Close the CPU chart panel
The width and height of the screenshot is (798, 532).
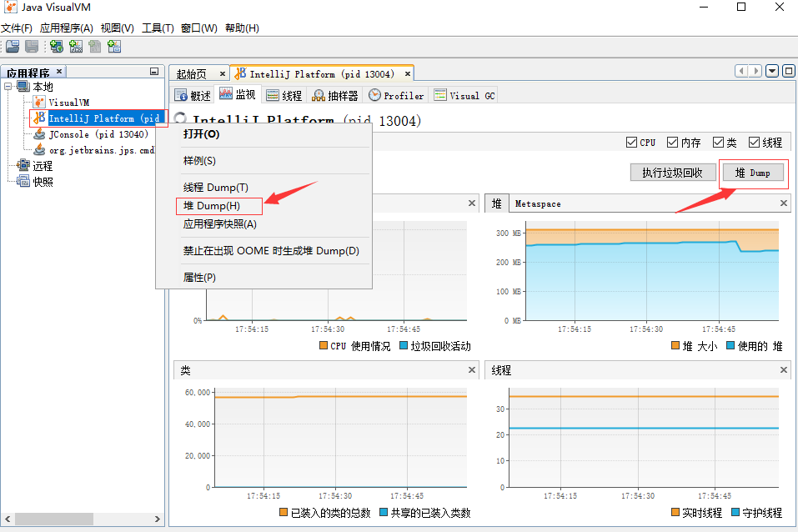point(472,203)
